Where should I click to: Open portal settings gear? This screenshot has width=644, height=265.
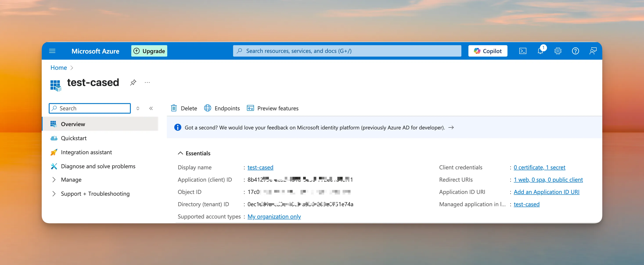click(558, 51)
